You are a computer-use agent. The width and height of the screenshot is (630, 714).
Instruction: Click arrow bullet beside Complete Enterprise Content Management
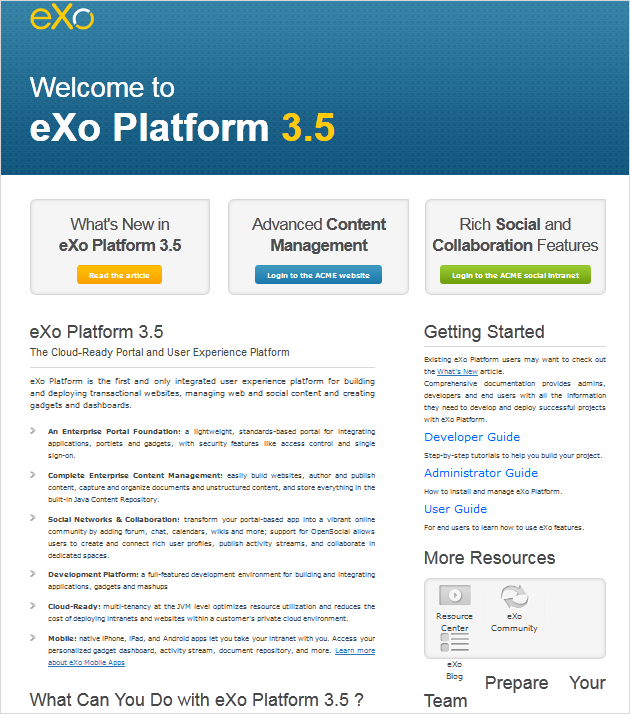(x=33, y=475)
